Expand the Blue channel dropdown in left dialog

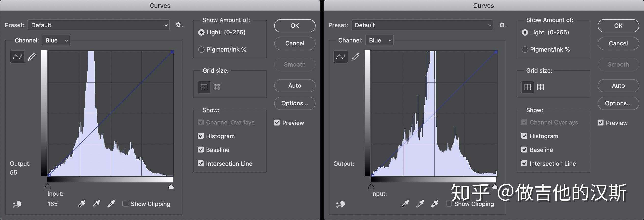[56, 40]
